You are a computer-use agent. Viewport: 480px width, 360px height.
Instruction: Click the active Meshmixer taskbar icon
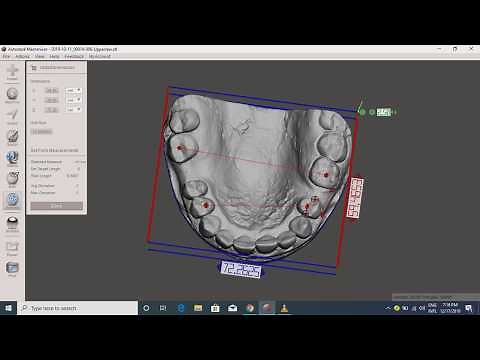pyautogui.click(x=267, y=308)
